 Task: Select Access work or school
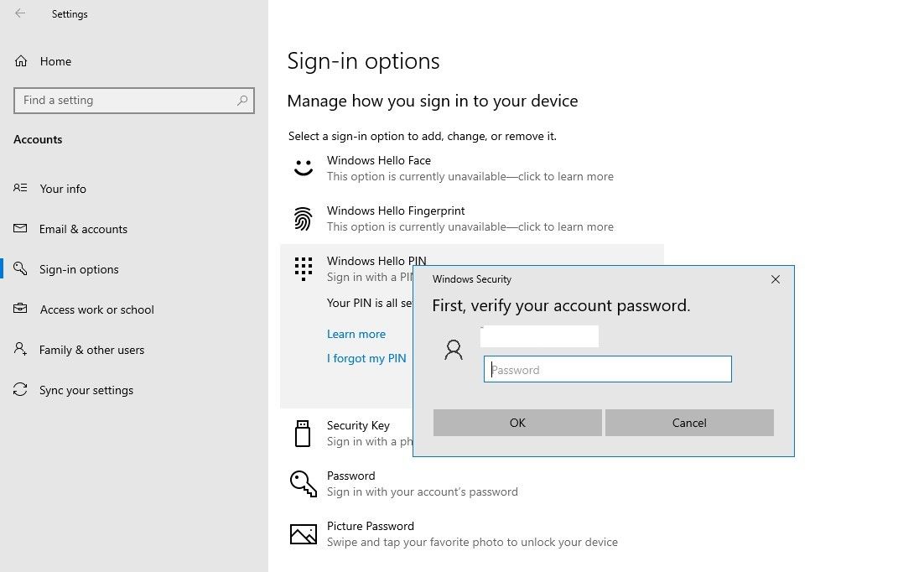click(96, 309)
